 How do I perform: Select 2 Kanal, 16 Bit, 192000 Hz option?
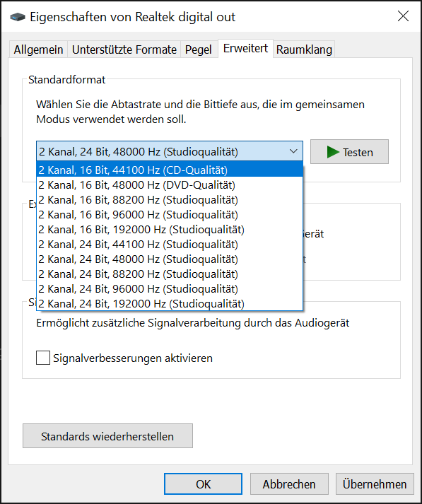point(170,229)
